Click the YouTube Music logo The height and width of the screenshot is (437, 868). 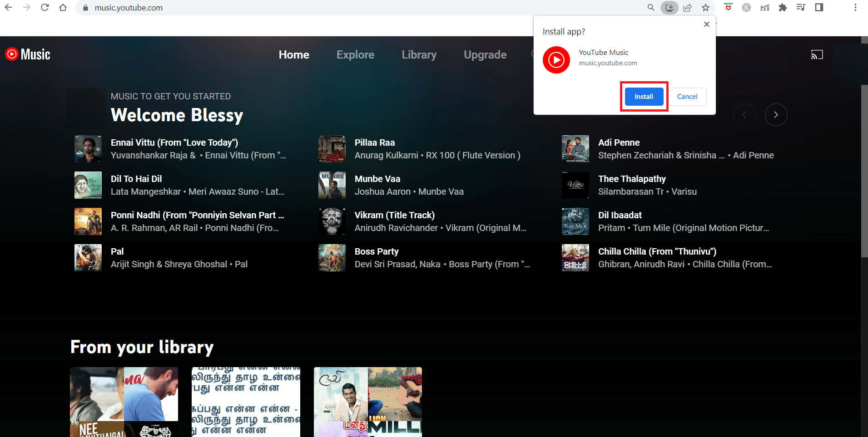pyautogui.click(x=28, y=54)
